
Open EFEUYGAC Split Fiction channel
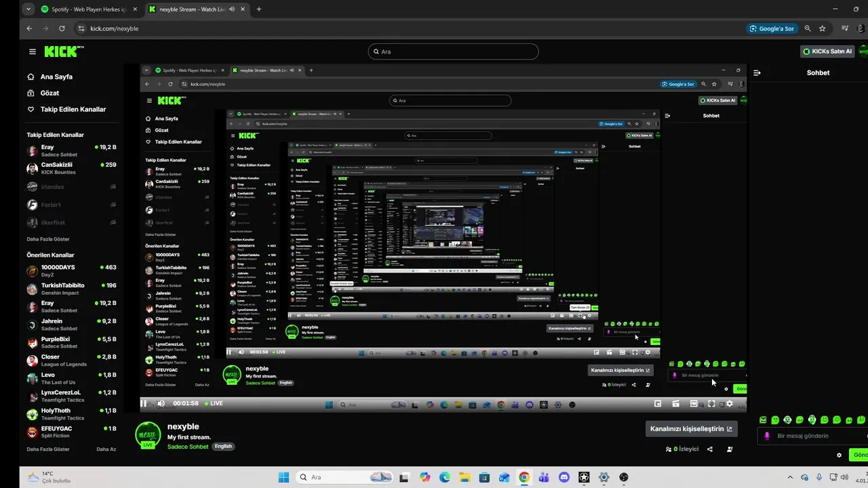(x=71, y=432)
